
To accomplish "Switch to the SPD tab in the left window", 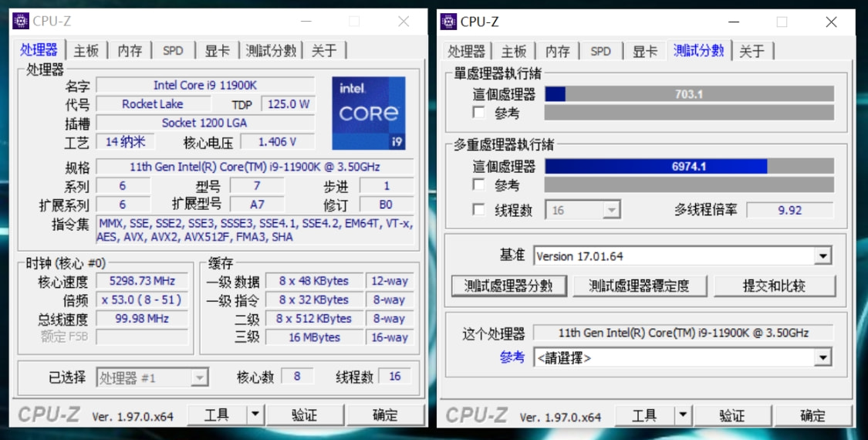I will [174, 51].
